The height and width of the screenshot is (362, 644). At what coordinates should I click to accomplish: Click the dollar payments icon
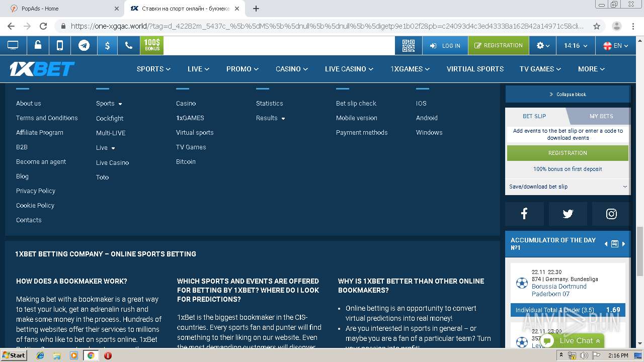tap(107, 45)
